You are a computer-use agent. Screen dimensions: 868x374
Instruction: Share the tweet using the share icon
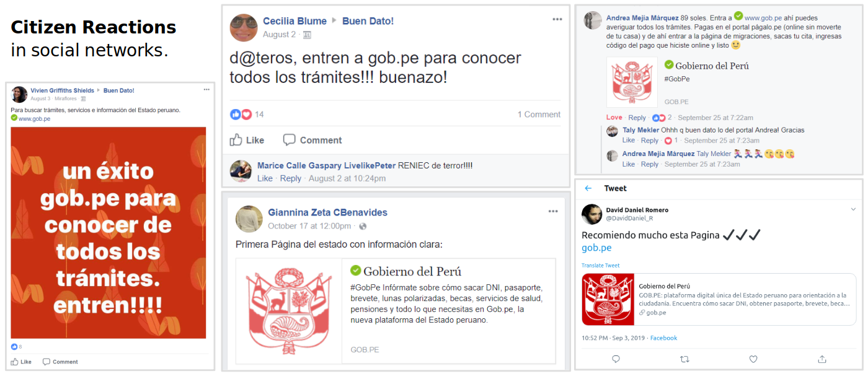(x=822, y=359)
